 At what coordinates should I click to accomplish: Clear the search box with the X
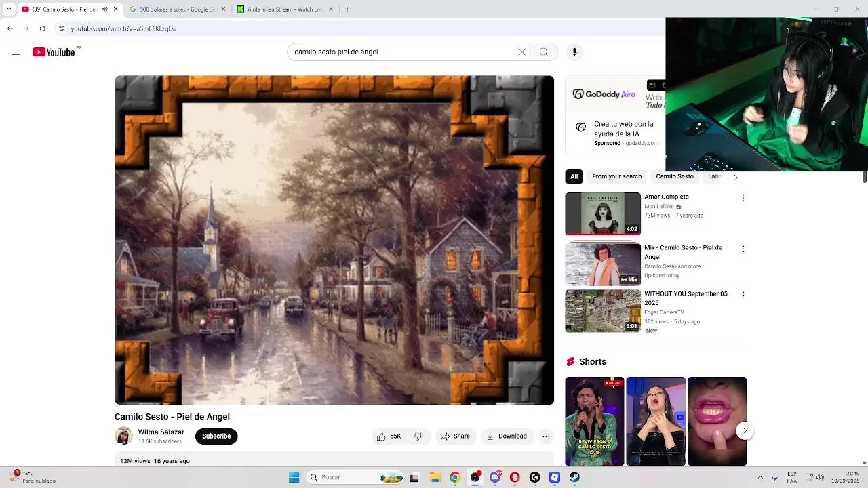coord(522,52)
